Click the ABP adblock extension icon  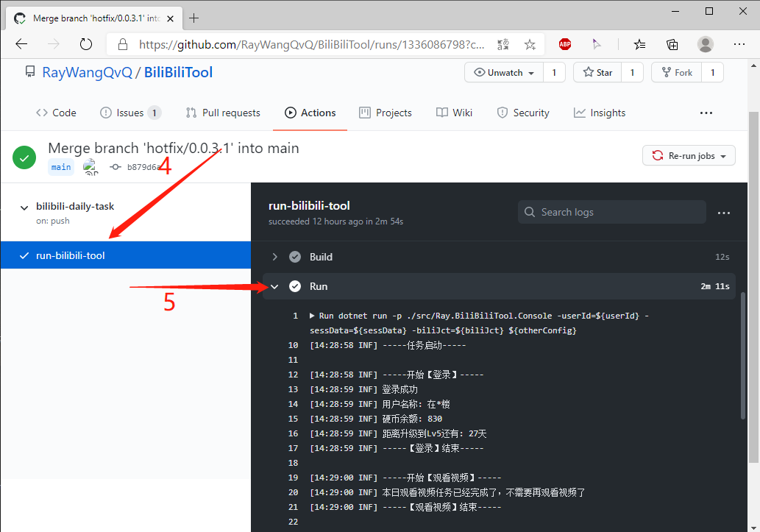pyautogui.click(x=564, y=44)
